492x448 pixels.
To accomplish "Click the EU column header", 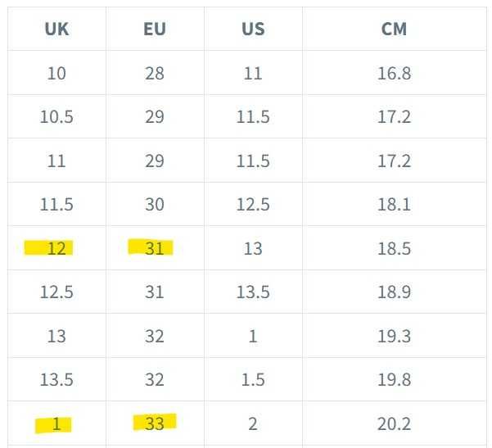I will click(x=155, y=29).
